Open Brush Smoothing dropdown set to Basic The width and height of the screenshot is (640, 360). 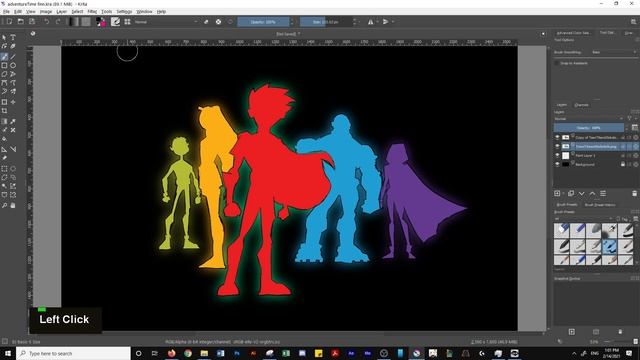click(614, 52)
